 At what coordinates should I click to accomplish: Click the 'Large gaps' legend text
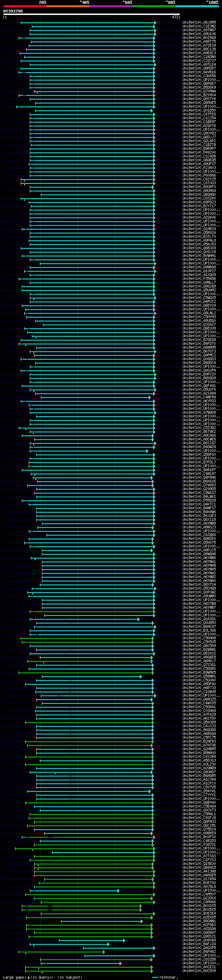click(x=15, y=977)
